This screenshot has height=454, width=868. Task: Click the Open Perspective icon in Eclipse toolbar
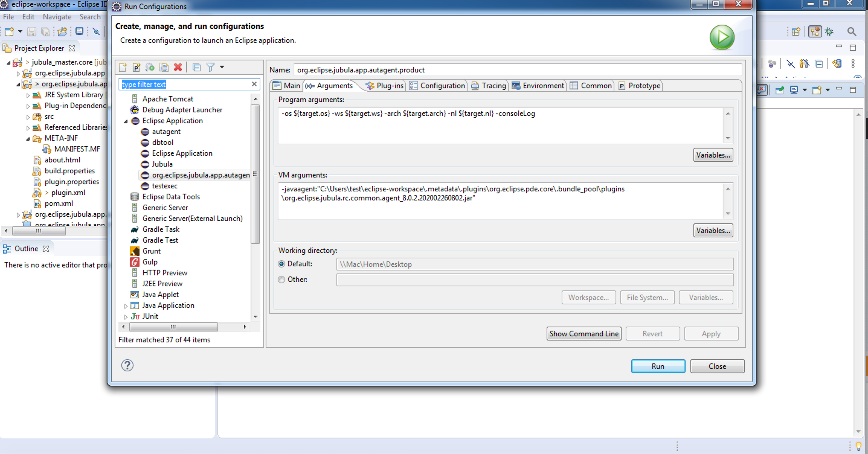pos(796,31)
